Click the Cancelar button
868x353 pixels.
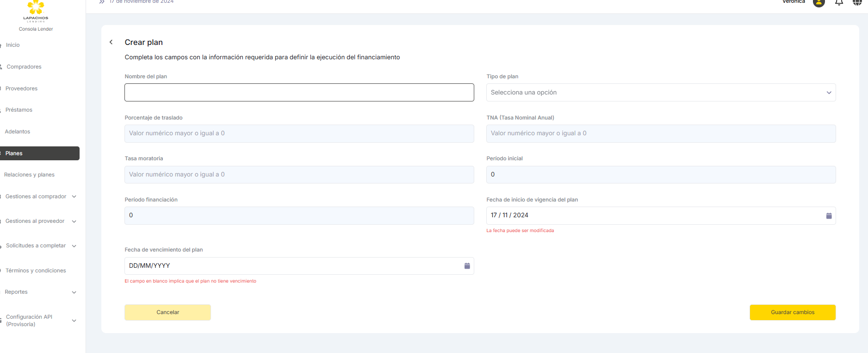pyautogui.click(x=167, y=312)
